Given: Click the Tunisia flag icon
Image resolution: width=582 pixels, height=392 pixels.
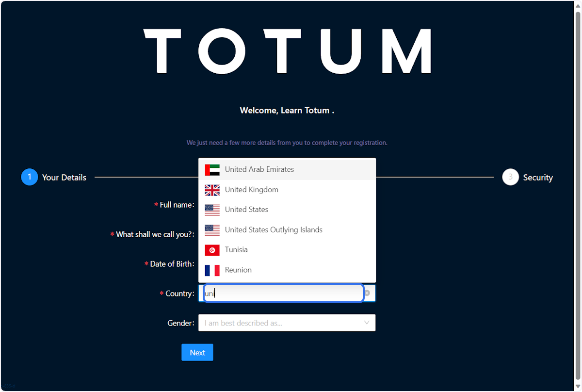Looking at the screenshot, I should coord(212,250).
